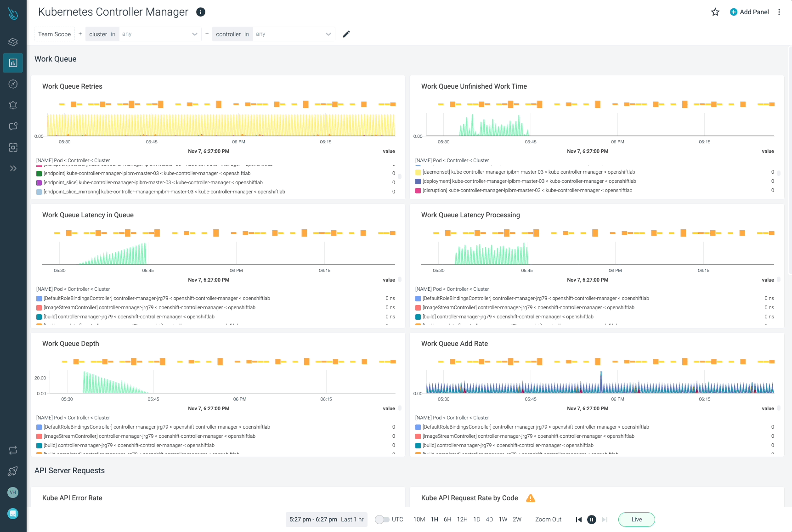
Task: Select the 1D time range preset
Action: tap(476, 520)
